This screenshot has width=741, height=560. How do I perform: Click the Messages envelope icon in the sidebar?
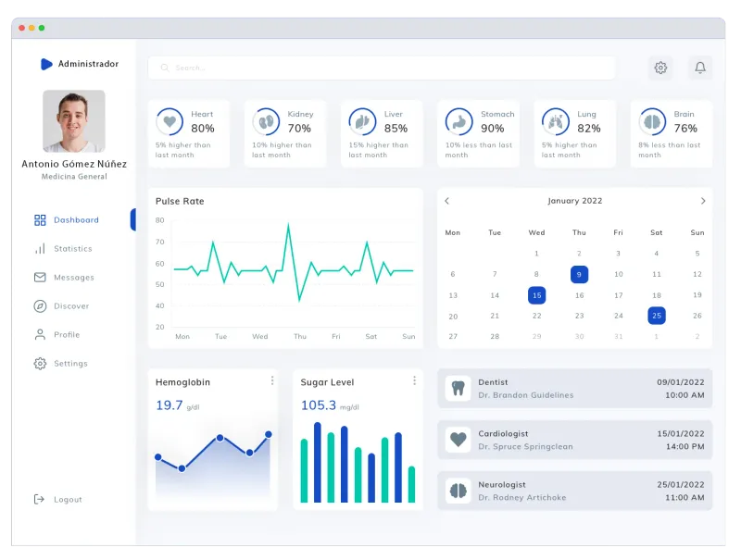[40, 277]
